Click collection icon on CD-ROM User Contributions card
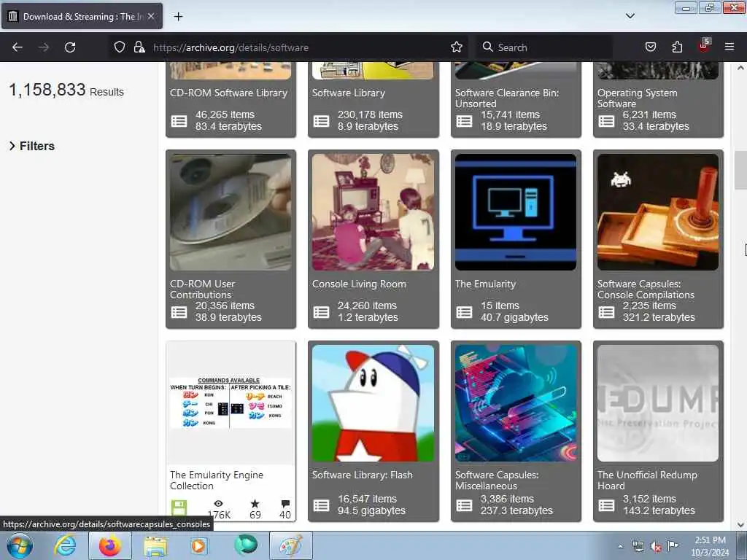This screenshot has width=747, height=560. 179,312
